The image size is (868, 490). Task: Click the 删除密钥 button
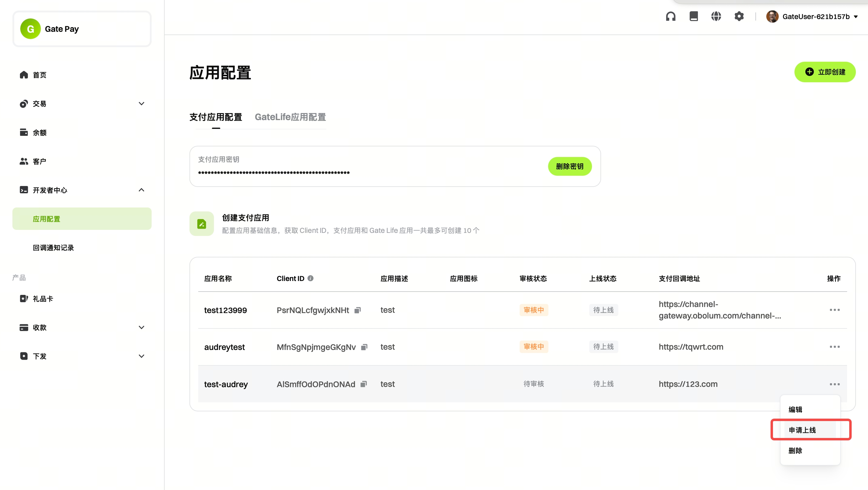coord(570,166)
